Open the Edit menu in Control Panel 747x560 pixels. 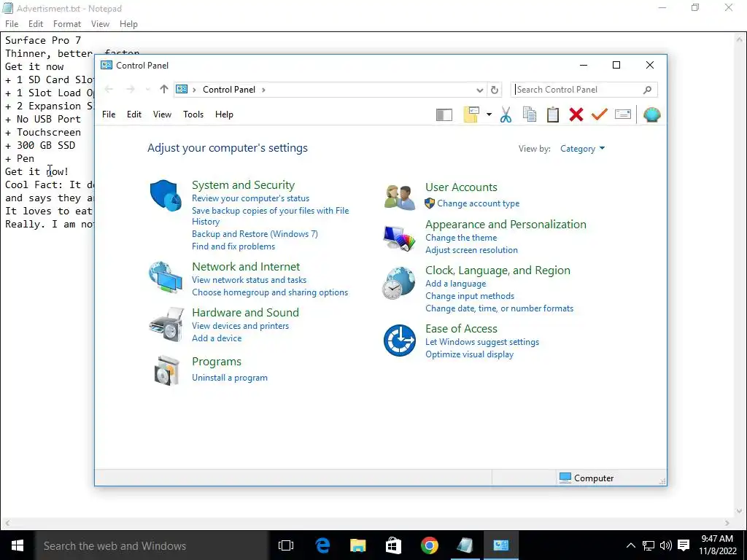(134, 114)
